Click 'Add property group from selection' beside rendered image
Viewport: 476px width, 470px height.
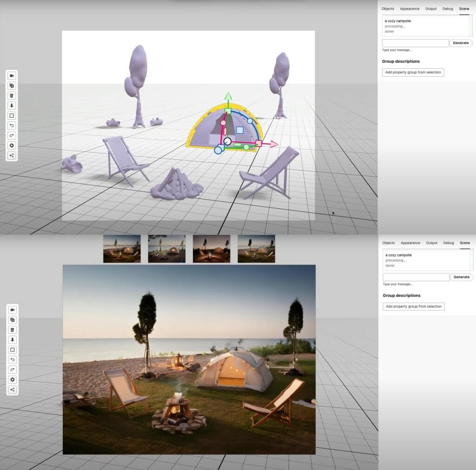[x=414, y=306]
